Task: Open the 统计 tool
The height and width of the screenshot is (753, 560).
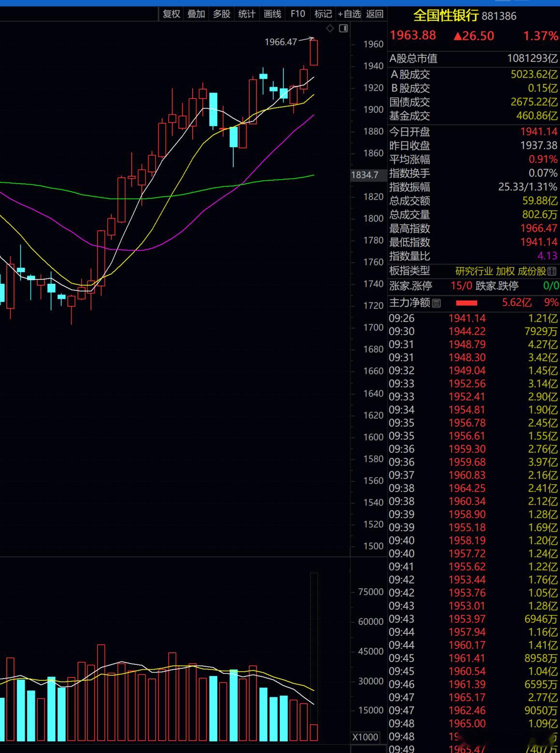Action: tap(247, 14)
